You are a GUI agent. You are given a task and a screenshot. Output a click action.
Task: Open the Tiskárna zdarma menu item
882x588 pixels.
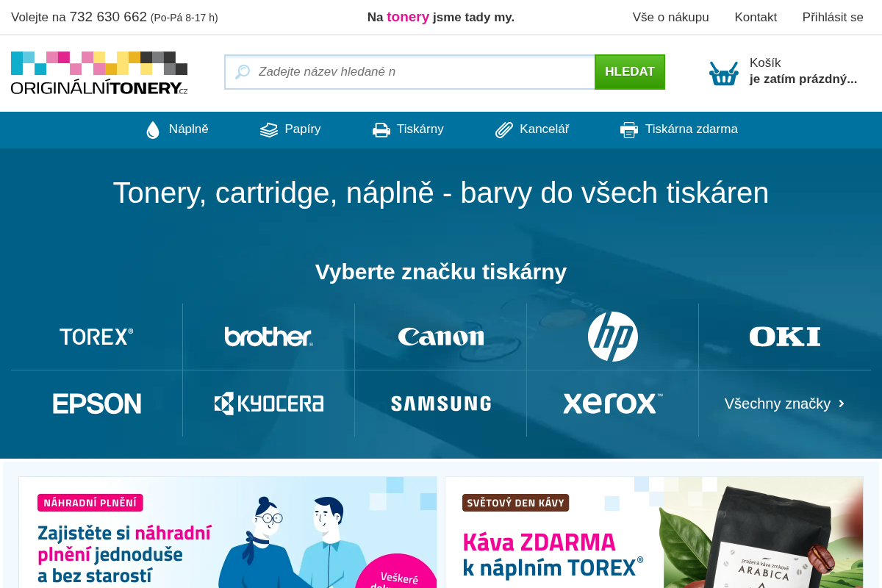[x=678, y=129]
